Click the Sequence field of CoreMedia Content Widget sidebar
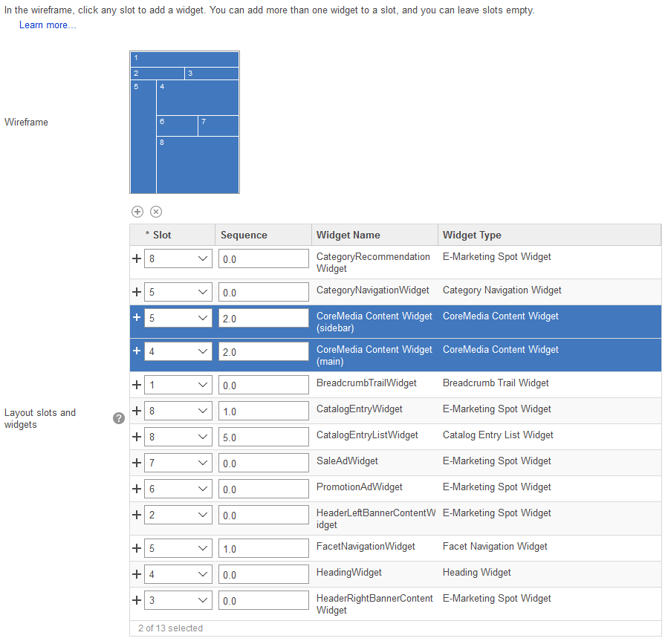Image resolution: width=668 pixels, height=644 pixels. click(x=263, y=317)
